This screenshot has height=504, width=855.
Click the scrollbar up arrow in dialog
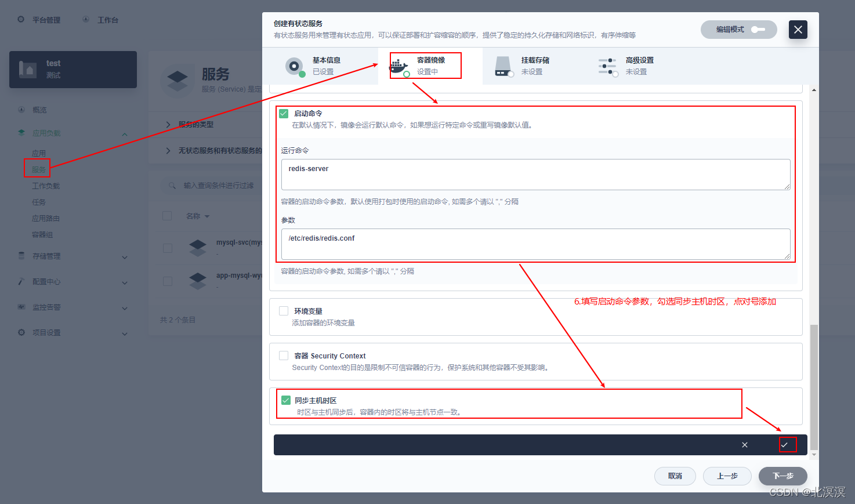(x=814, y=90)
